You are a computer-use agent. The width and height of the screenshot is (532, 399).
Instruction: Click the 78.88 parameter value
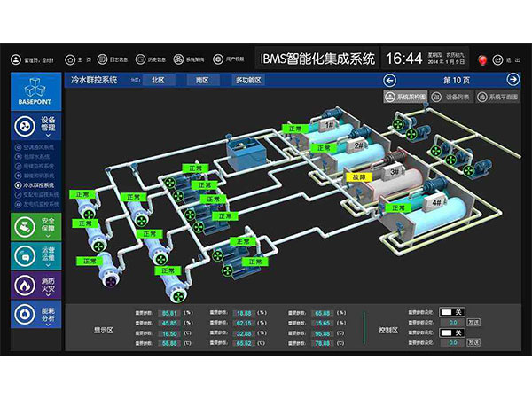click(323, 343)
